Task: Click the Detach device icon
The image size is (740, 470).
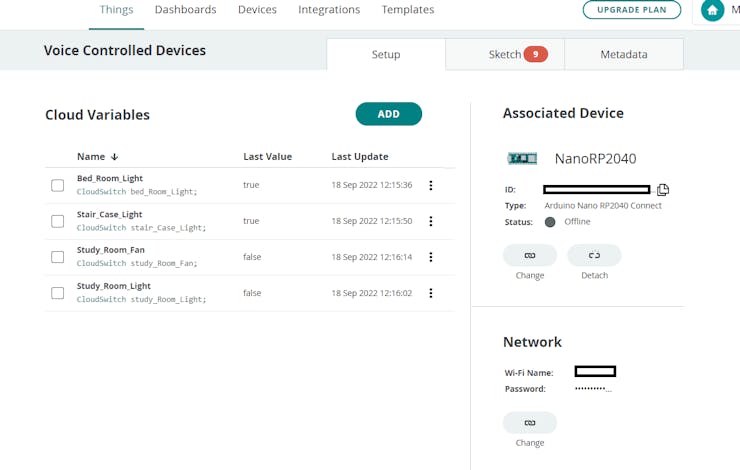Action: tap(594, 256)
